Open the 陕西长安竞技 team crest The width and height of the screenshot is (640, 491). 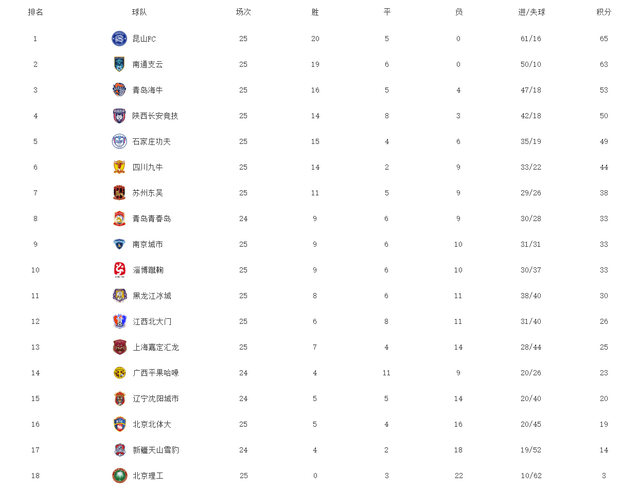coord(119,116)
